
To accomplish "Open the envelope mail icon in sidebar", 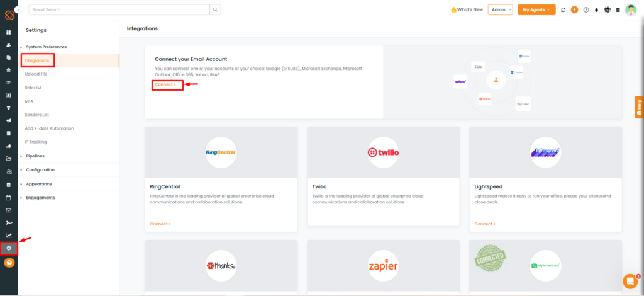I will tap(9, 210).
